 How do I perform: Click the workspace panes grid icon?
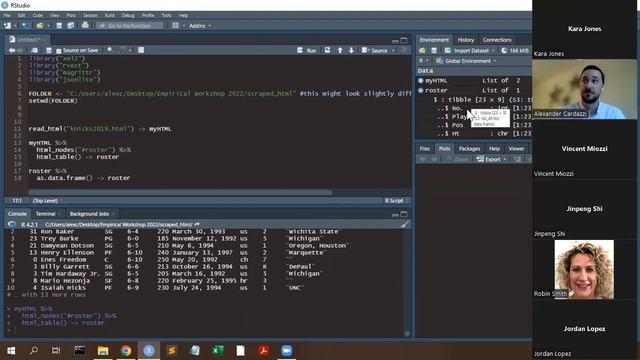point(176,26)
